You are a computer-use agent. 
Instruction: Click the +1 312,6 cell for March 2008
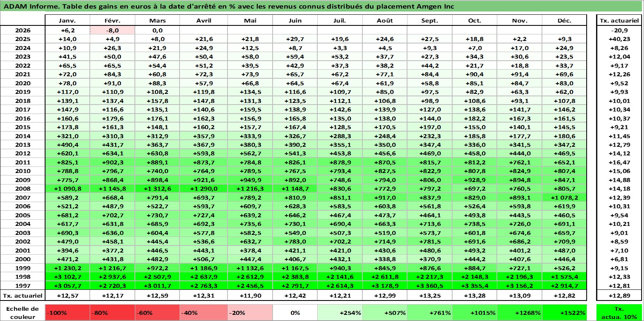[x=157, y=189]
